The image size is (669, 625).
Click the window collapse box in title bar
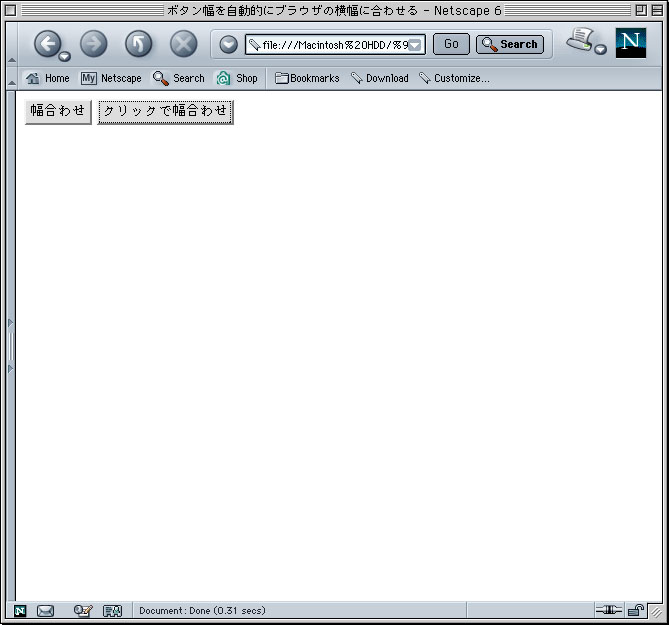click(x=657, y=10)
